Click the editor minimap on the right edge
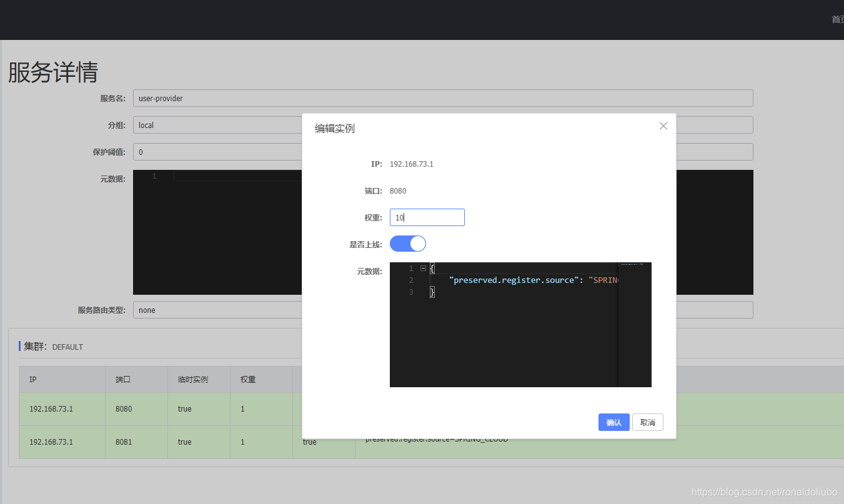The width and height of the screenshot is (844, 504). (x=637, y=281)
